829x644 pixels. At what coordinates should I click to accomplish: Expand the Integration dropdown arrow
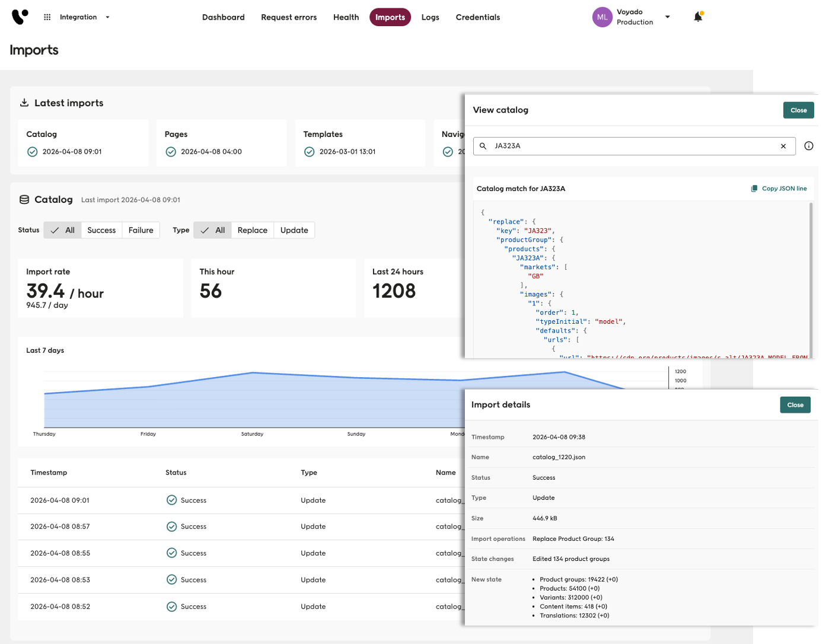pyautogui.click(x=107, y=17)
